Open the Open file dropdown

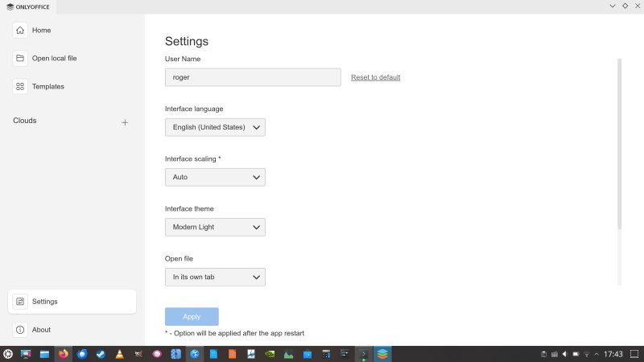click(x=215, y=277)
